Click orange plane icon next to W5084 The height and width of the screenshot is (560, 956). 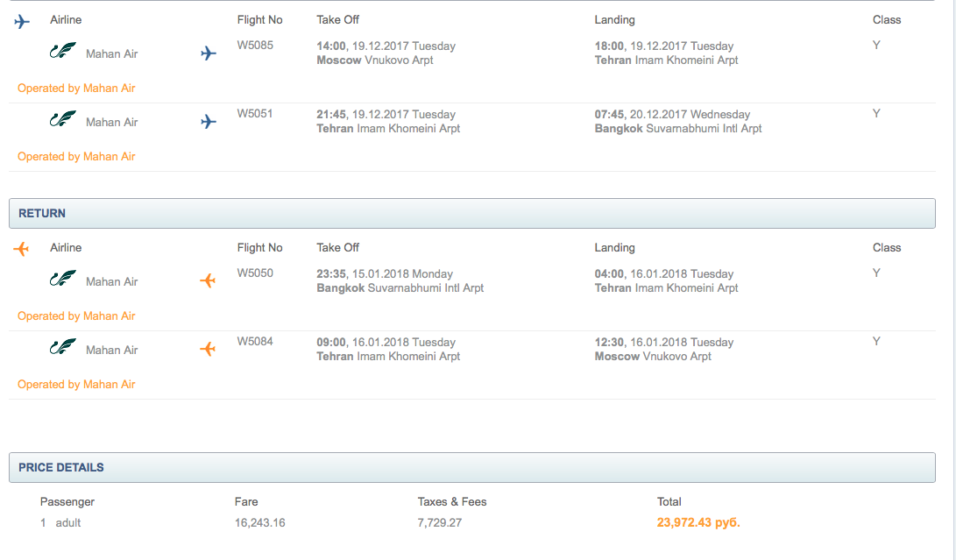pos(208,350)
